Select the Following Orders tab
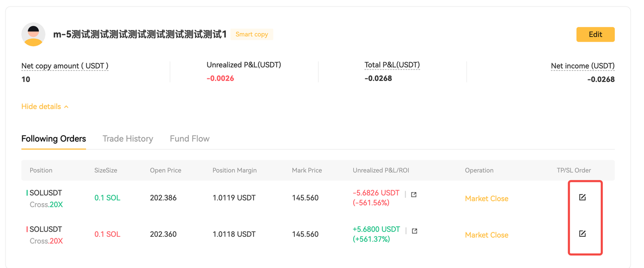Viewport: 644px width, 268px height. 54,139
